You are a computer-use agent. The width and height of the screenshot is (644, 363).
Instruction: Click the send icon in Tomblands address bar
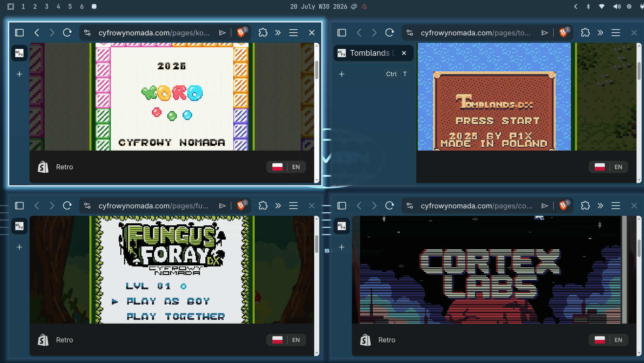[545, 33]
